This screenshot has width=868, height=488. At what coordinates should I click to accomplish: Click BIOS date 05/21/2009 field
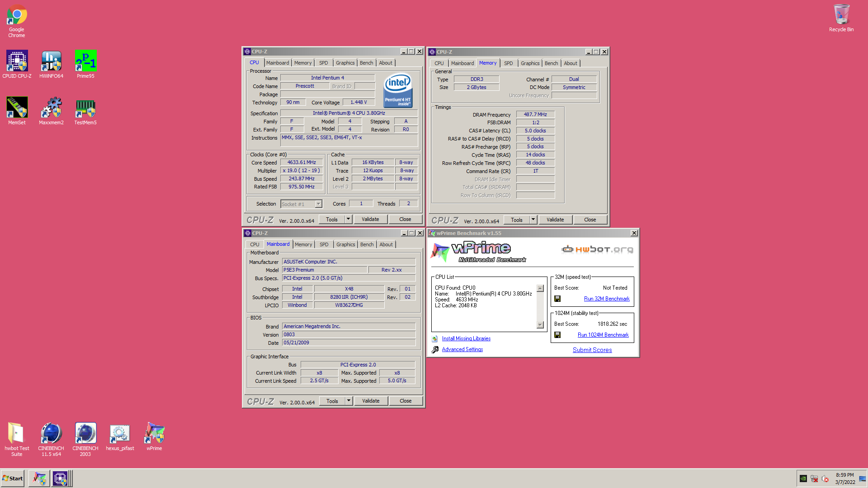coord(349,343)
